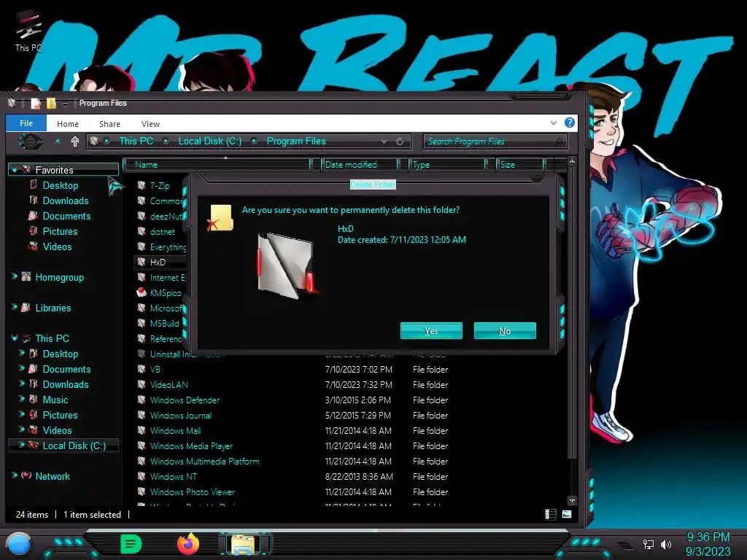
Task: Click the 7-Zip folder icon
Action: [x=142, y=185]
